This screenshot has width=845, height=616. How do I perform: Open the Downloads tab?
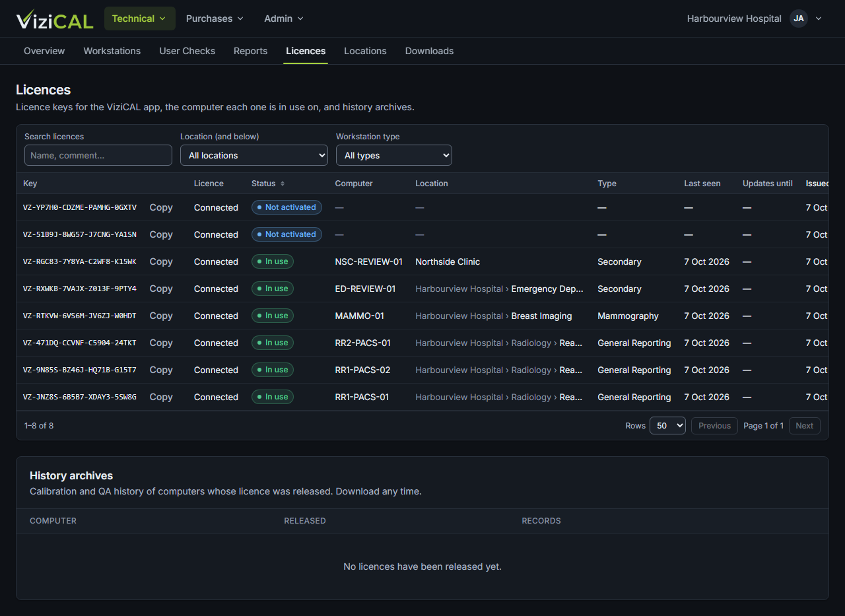429,51
